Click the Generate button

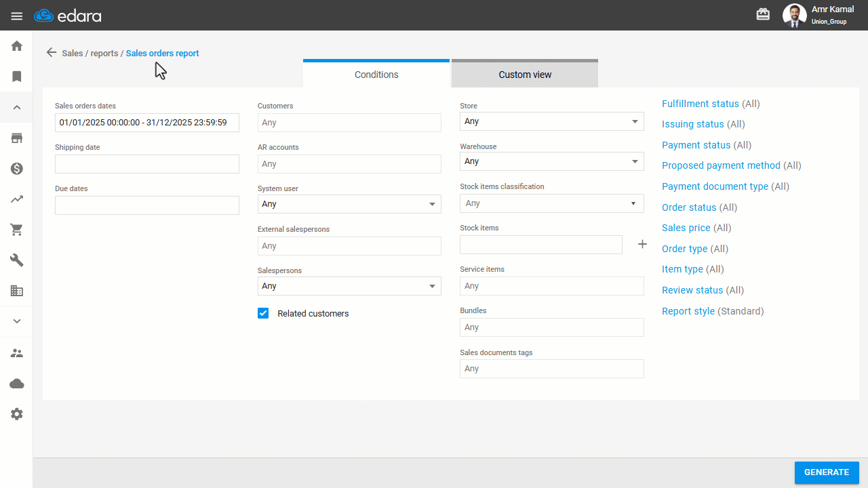(x=827, y=472)
